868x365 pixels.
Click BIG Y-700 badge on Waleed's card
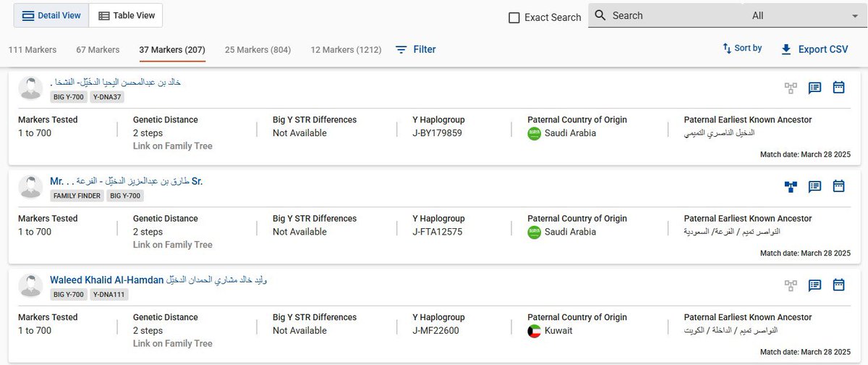(x=69, y=295)
